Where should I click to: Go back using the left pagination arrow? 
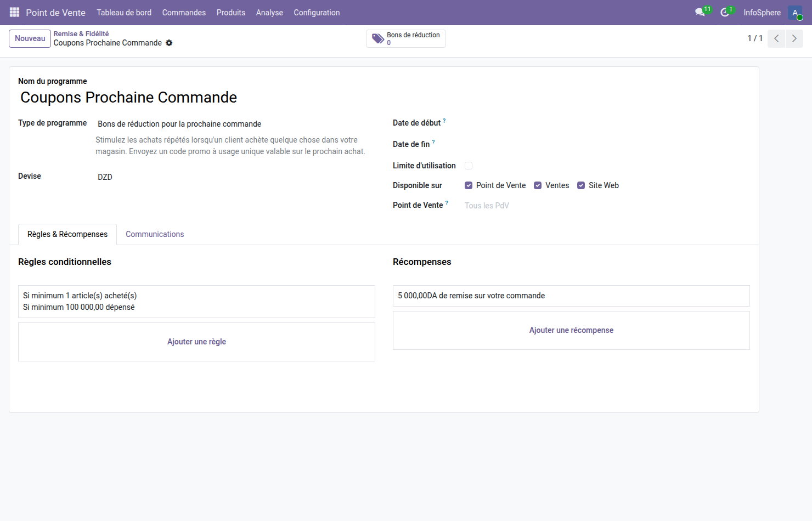click(776, 38)
